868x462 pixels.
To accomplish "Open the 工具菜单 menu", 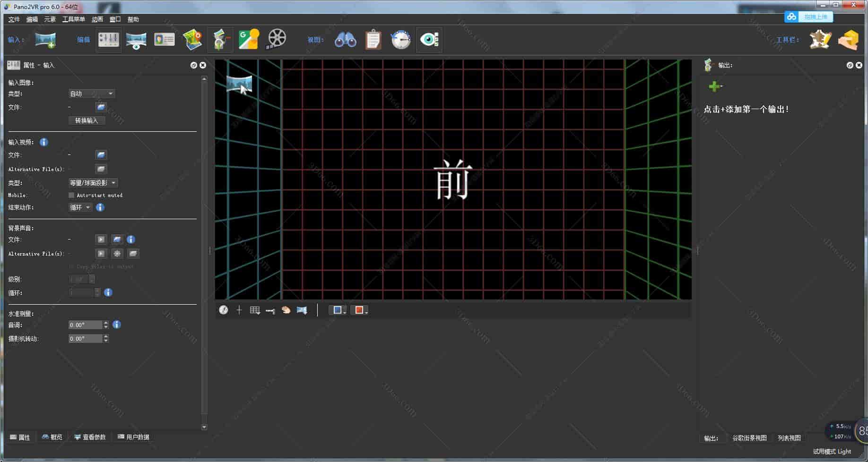I will [x=73, y=19].
